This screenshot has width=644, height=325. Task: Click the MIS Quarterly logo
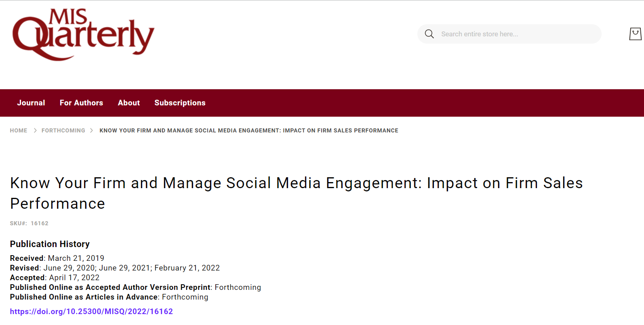coord(83,35)
